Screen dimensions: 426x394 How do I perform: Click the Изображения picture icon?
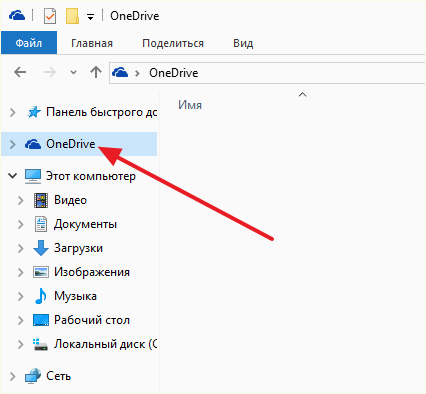click(x=41, y=272)
